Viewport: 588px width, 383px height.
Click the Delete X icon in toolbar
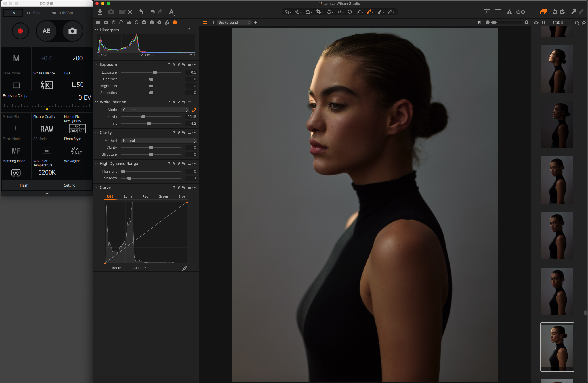point(130,12)
